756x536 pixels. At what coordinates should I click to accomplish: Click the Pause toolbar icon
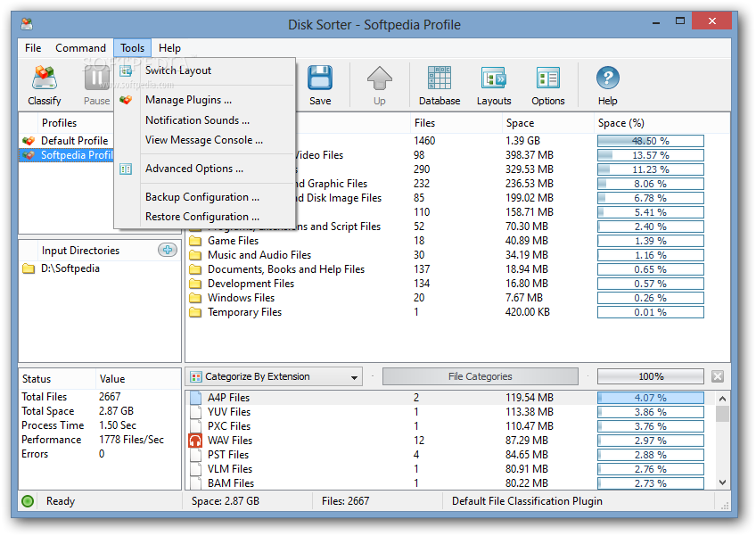97,78
